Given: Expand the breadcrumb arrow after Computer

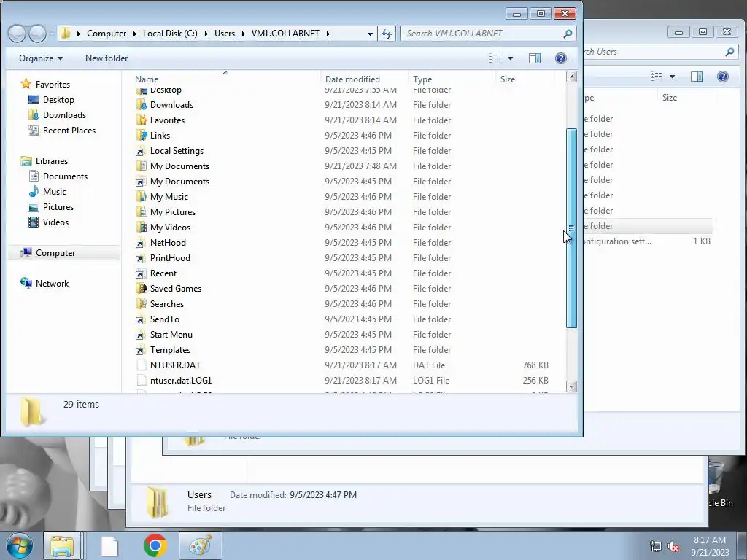Looking at the screenshot, I should (x=134, y=34).
